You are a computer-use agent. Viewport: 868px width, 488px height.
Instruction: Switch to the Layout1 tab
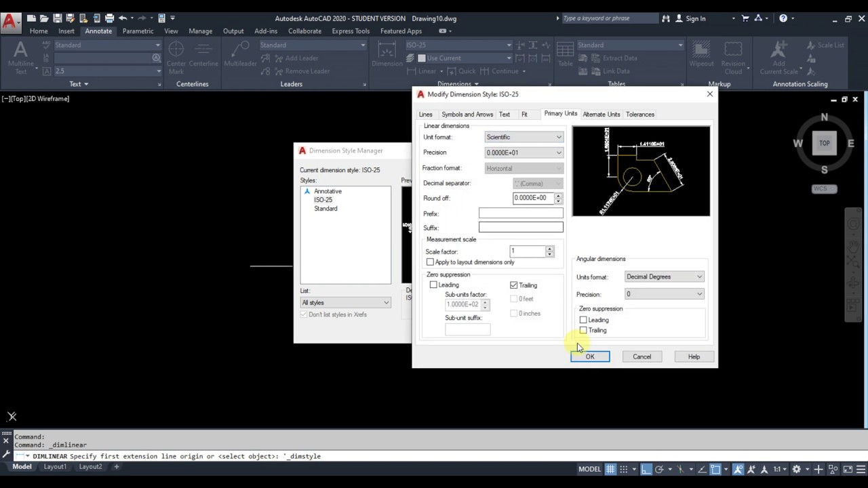tap(55, 467)
